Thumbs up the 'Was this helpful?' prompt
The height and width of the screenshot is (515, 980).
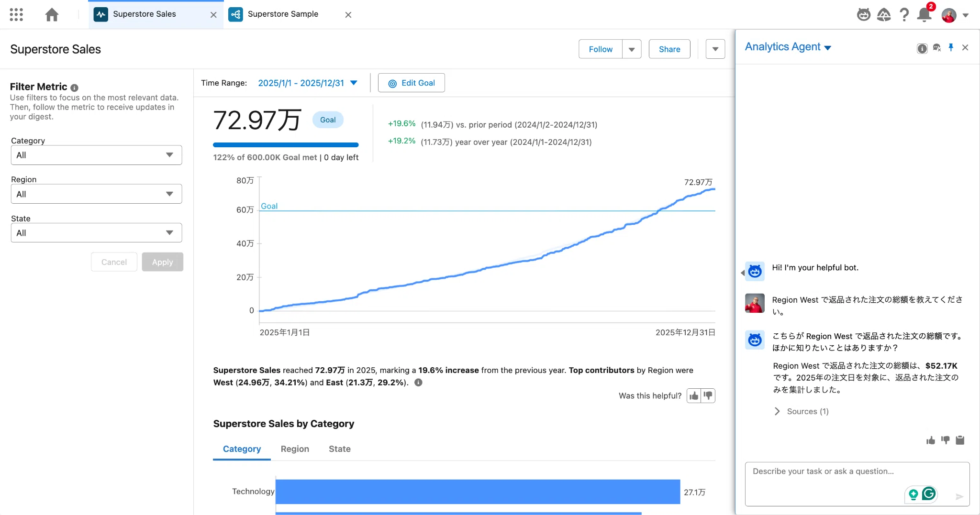tap(694, 396)
